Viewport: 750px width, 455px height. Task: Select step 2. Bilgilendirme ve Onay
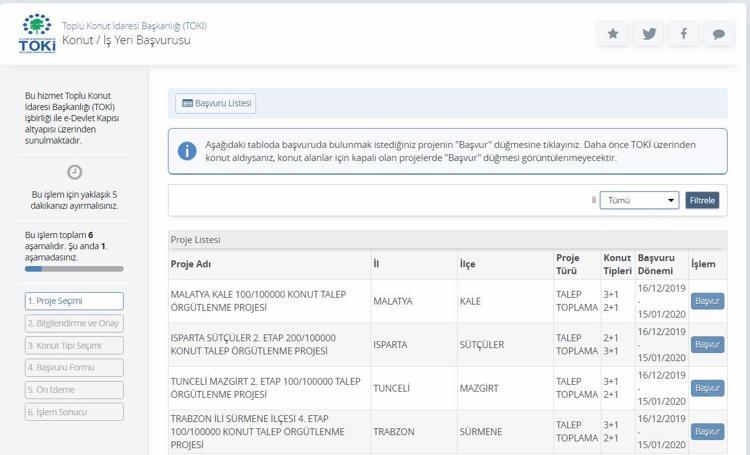point(74,323)
